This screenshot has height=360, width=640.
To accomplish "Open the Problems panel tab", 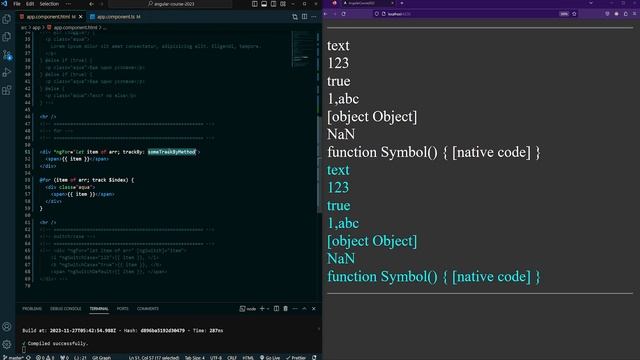I will (32, 309).
